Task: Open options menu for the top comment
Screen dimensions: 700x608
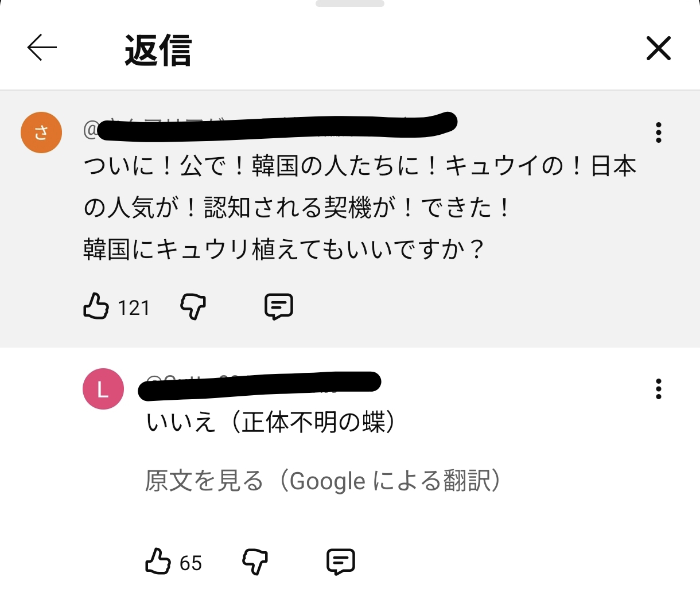Action: pos(658,132)
